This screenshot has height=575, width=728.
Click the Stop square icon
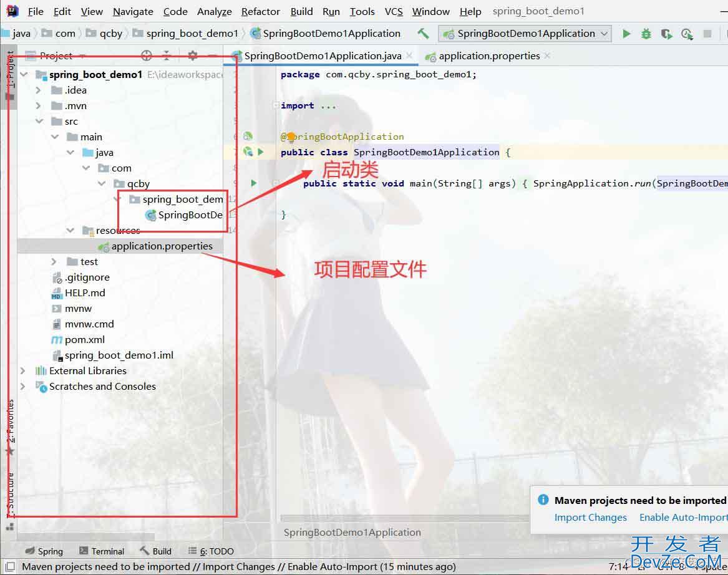707,34
